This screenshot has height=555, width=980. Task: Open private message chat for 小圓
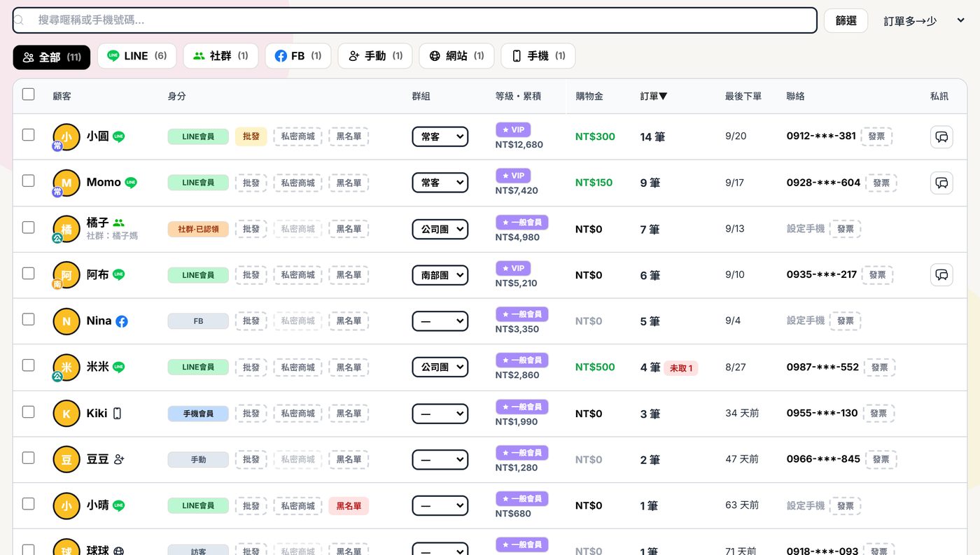click(941, 136)
